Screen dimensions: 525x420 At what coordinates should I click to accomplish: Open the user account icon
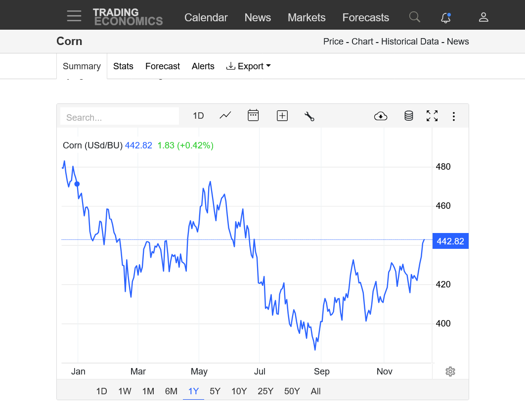[x=483, y=17]
